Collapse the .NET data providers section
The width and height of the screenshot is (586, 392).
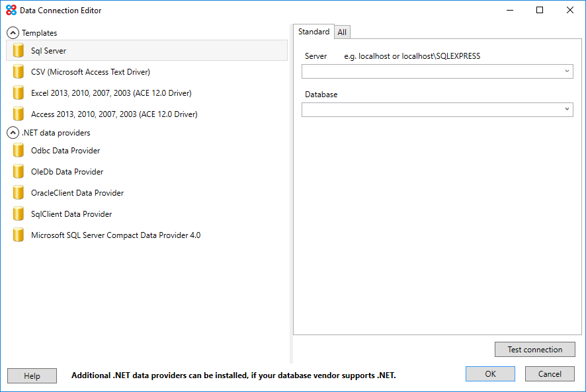coord(12,132)
